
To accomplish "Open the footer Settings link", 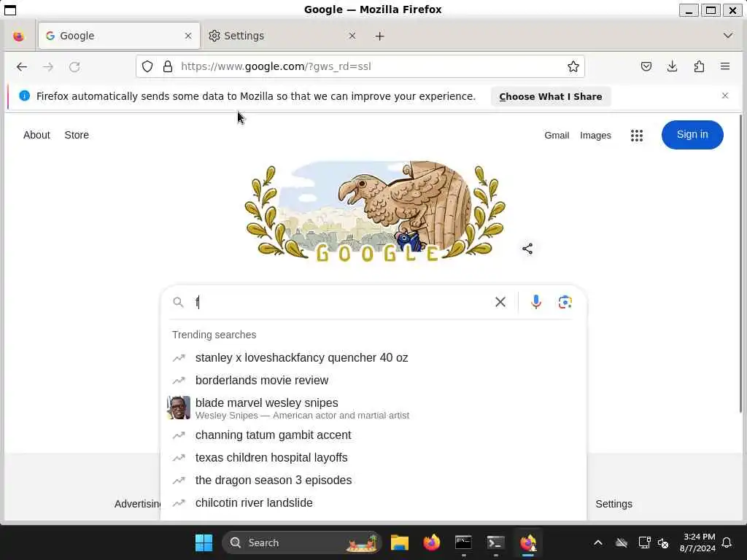I will (614, 504).
